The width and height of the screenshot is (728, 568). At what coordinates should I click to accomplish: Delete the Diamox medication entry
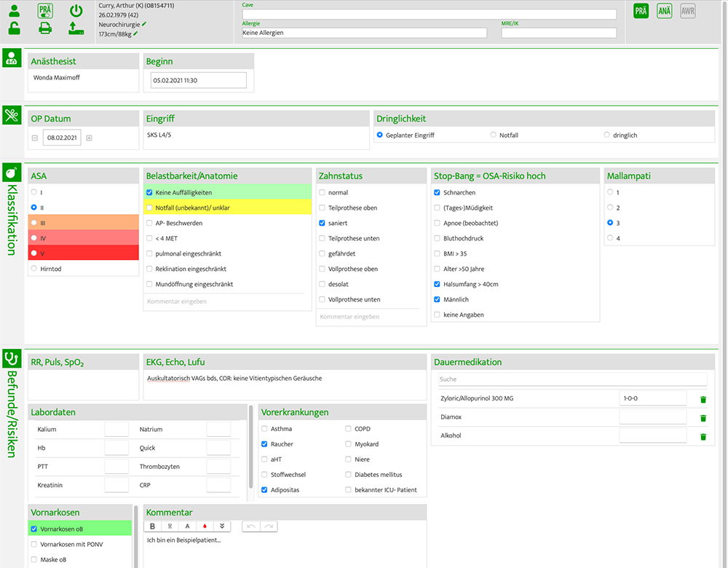703,418
